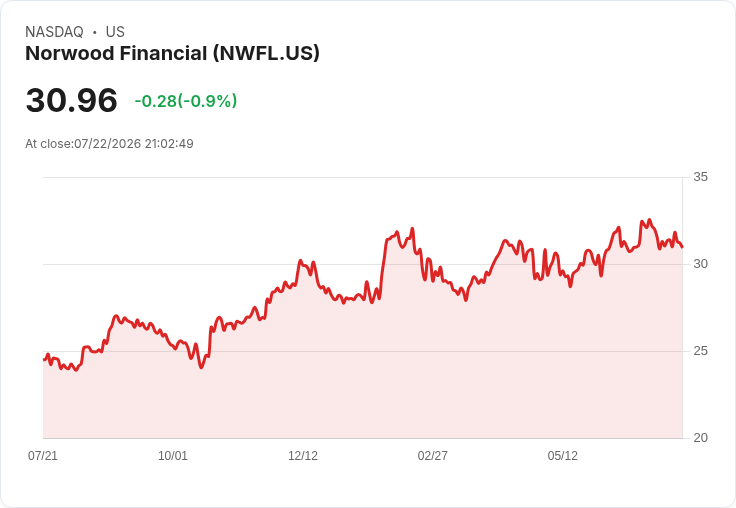
Task: Click the 30.96 current price
Action: coord(71,100)
